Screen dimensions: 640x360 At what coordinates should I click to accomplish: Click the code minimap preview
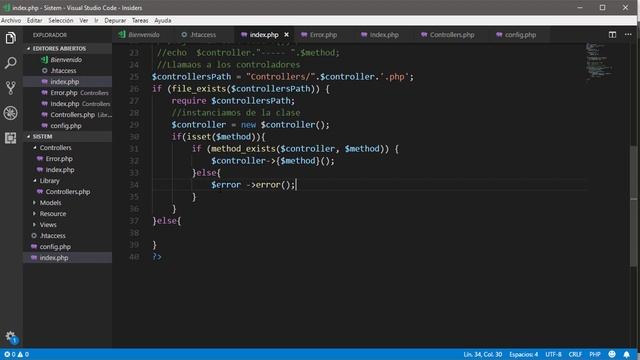(x=599, y=61)
